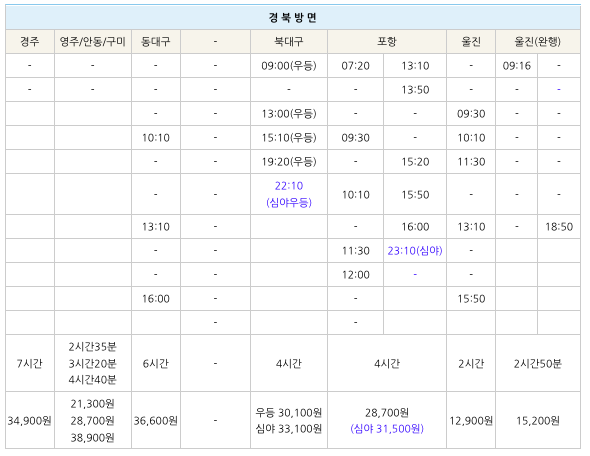
Task: Click the 18:50 울진(완행) time
Action: click(x=559, y=227)
